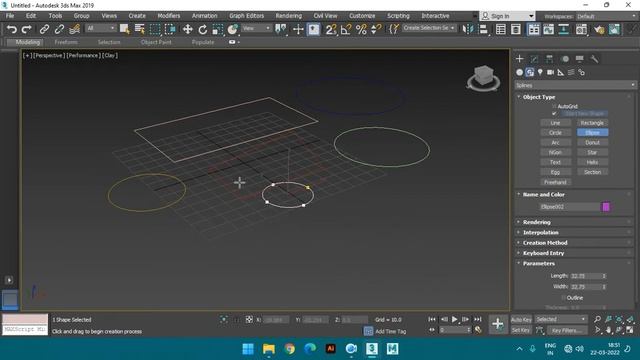The height and width of the screenshot is (360, 640).
Task: Open the Material Editor icon
Action: 581,29
